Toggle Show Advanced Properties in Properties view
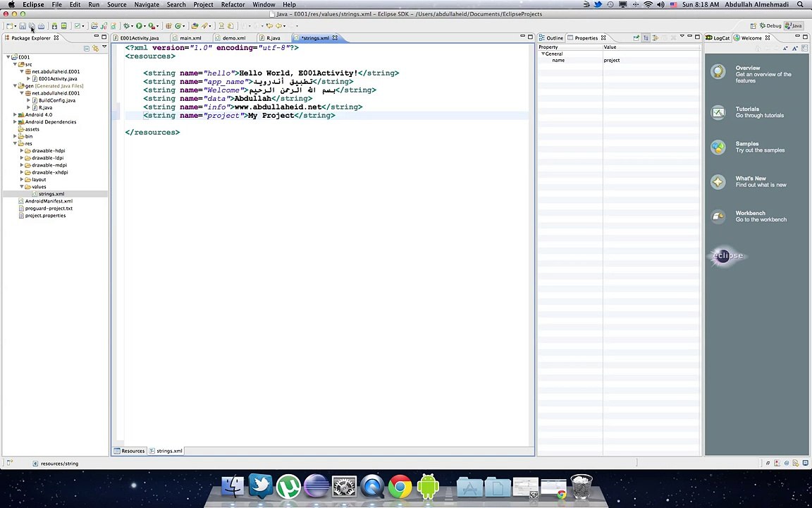812x508 pixels. pyautogui.click(x=655, y=38)
